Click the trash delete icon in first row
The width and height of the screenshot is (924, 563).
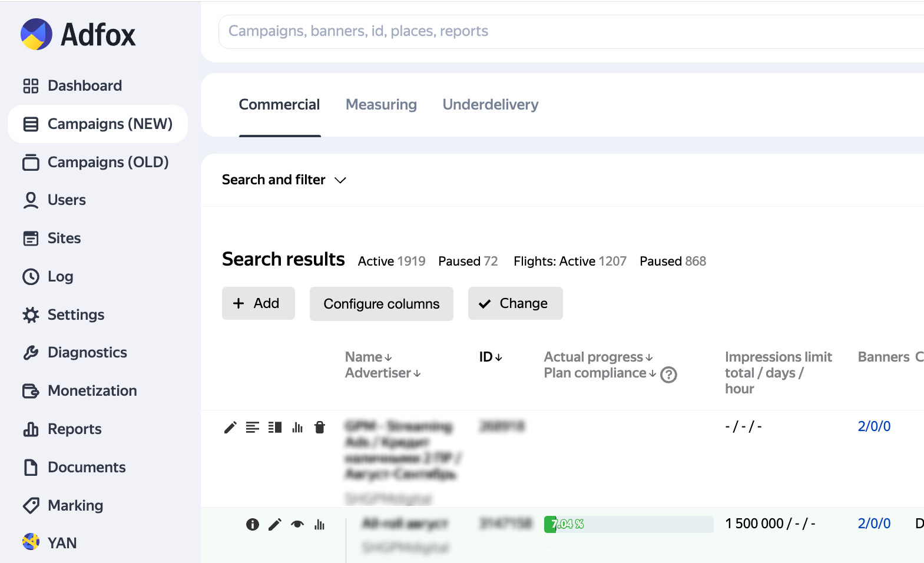click(320, 428)
